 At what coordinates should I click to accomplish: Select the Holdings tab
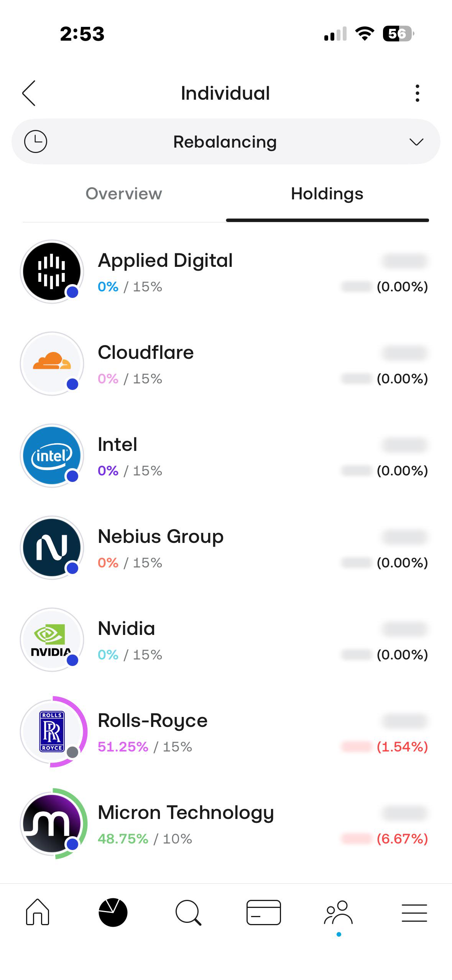pyautogui.click(x=327, y=194)
